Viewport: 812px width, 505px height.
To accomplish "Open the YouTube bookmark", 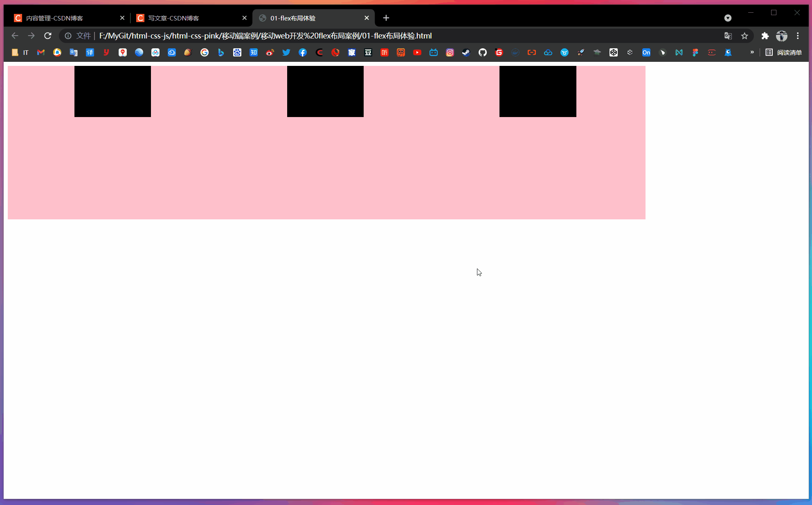I will tap(417, 52).
